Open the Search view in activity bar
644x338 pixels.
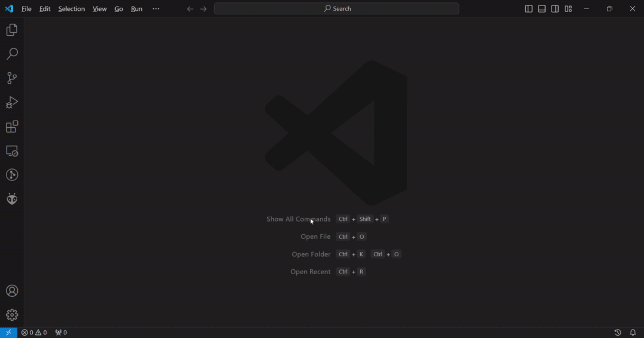(x=12, y=54)
